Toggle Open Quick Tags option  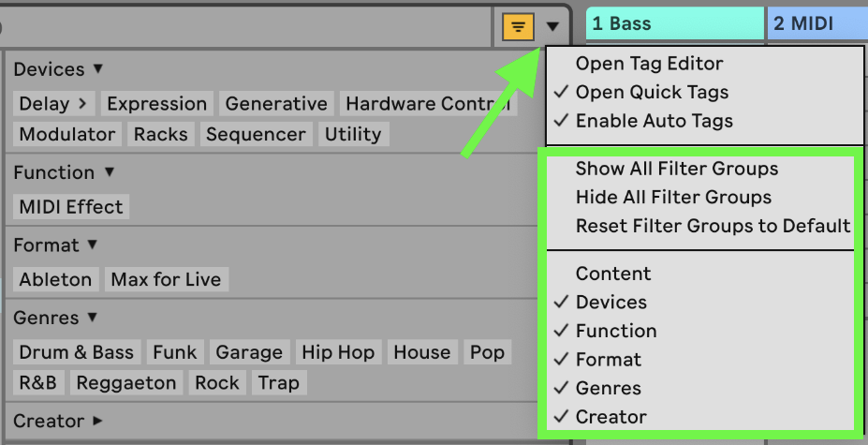652,92
